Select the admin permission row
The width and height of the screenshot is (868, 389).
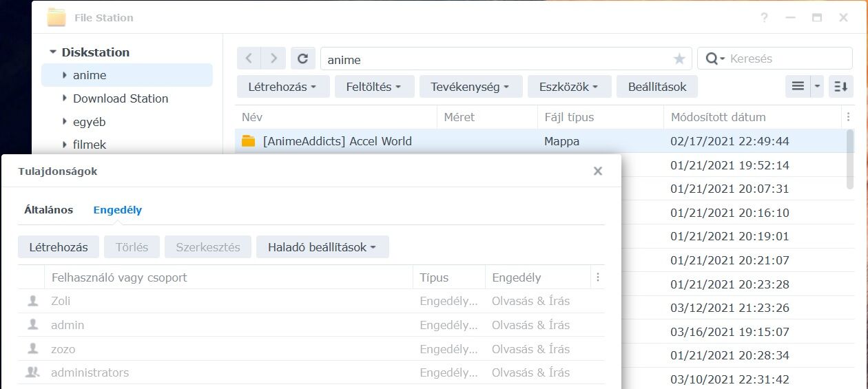coord(311,325)
